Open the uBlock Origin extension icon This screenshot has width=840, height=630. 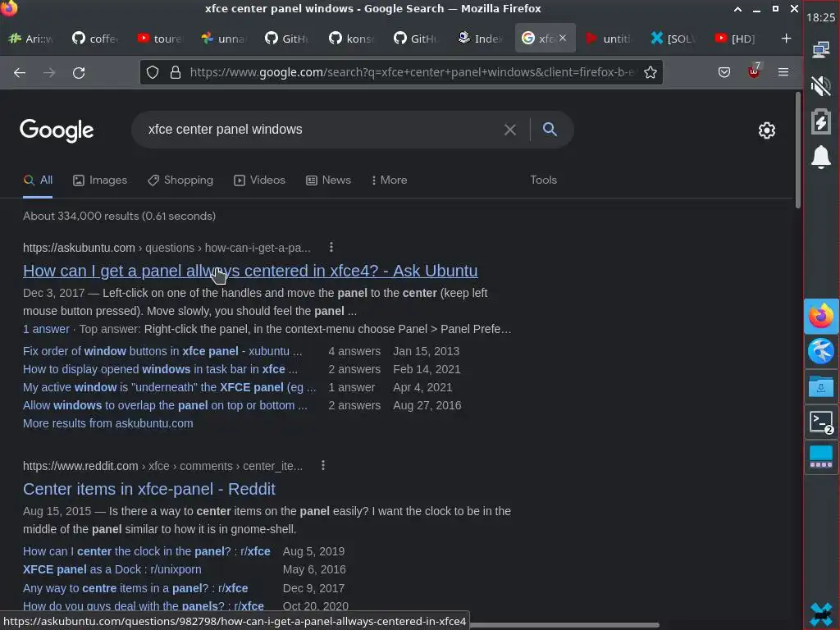coord(754,71)
